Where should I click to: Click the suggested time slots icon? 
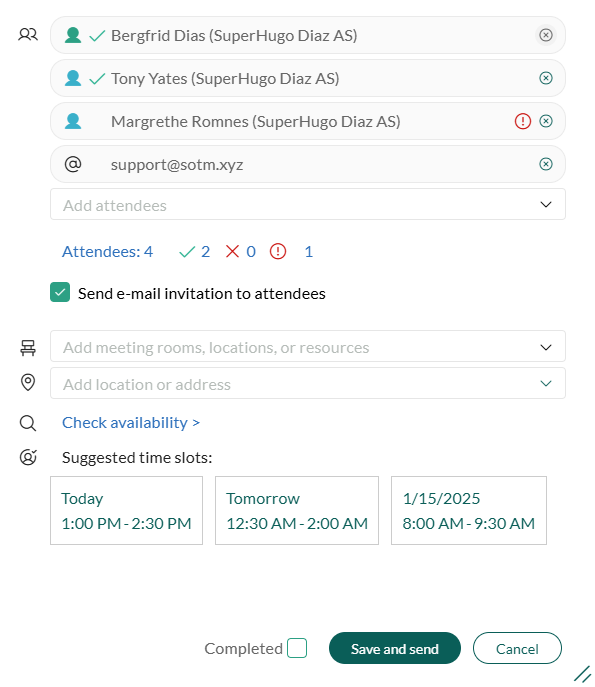coord(28,457)
